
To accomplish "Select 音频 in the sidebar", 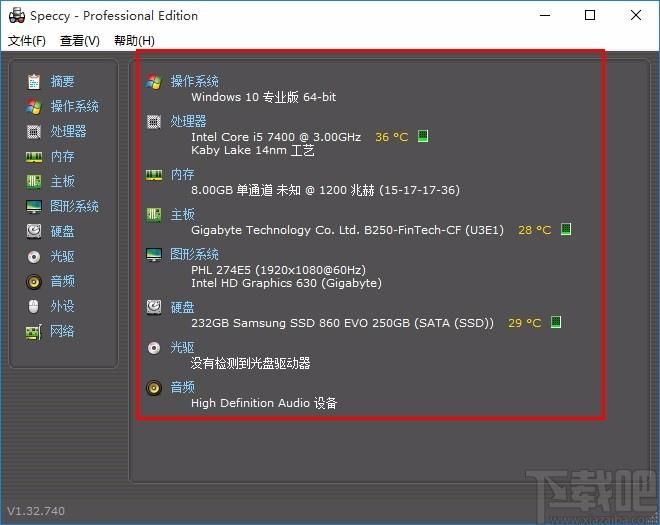I will coord(62,281).
